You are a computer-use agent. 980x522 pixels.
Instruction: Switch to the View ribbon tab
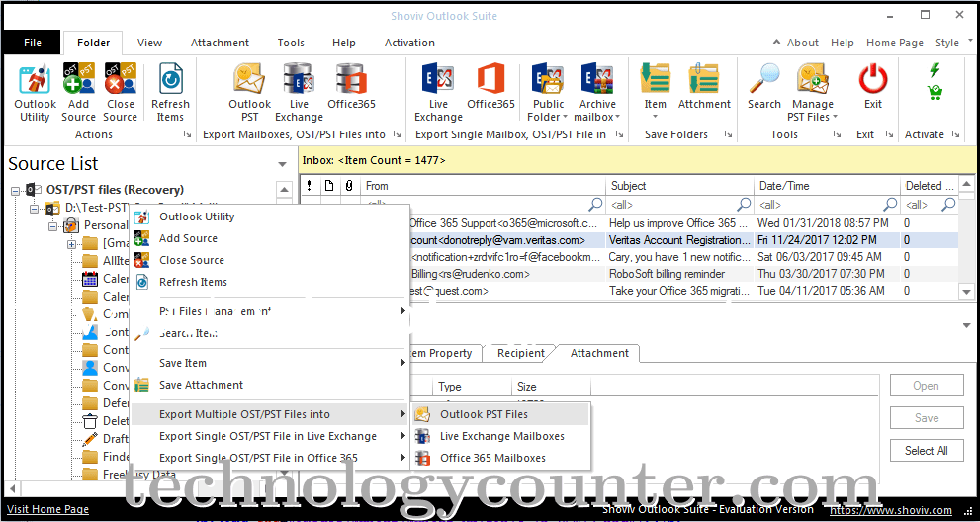150,43
